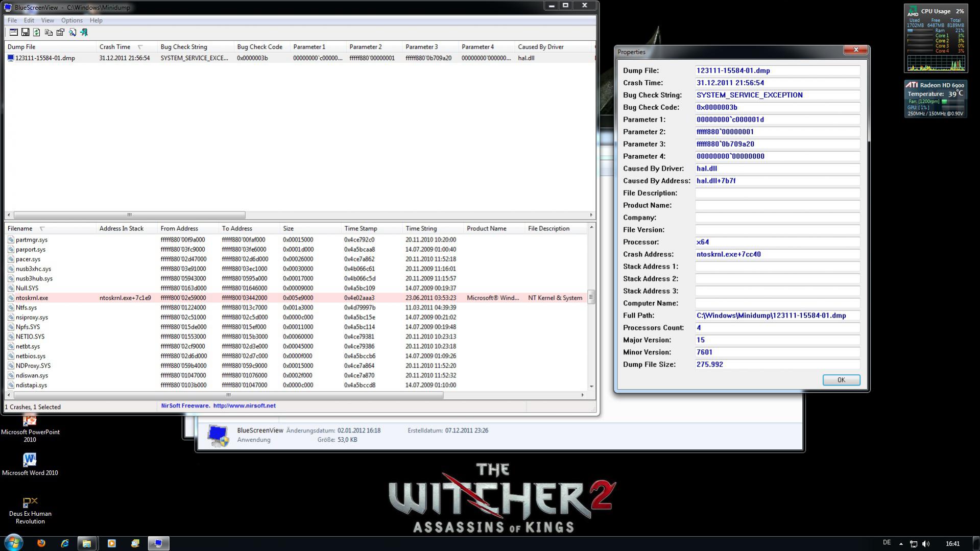Open the Options menu
Screen dimensions: 980x551
coord(72,20)
